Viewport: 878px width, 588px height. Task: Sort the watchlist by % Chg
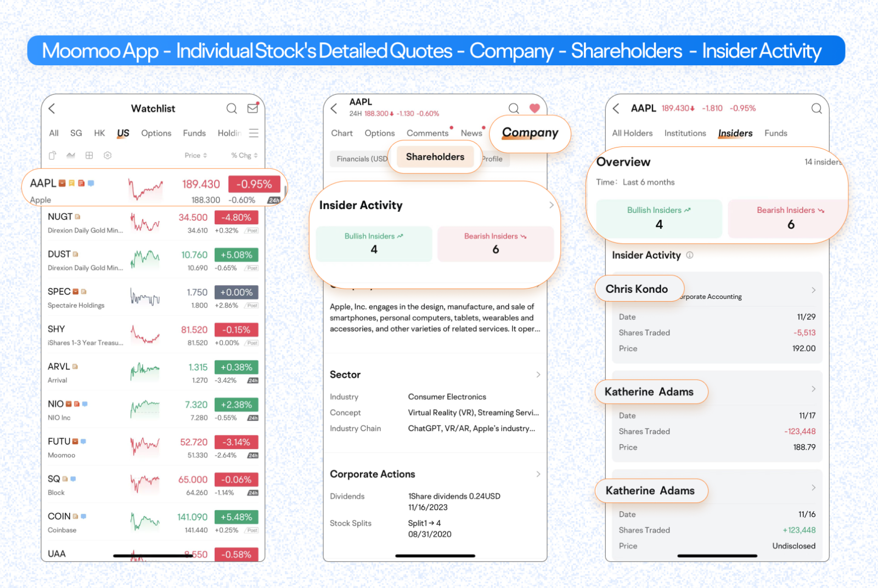coord(244,155)
